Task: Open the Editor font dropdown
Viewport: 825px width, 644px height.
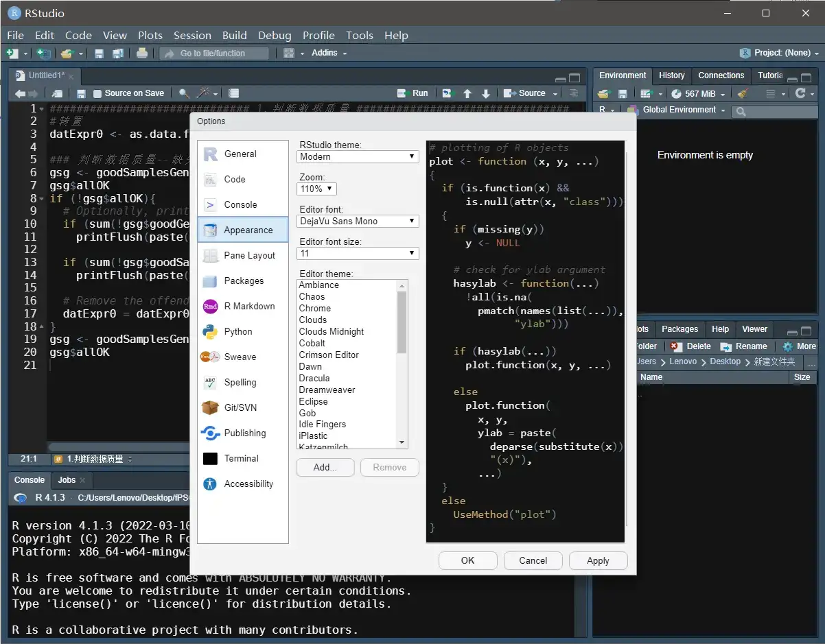Action: (358, 221)
